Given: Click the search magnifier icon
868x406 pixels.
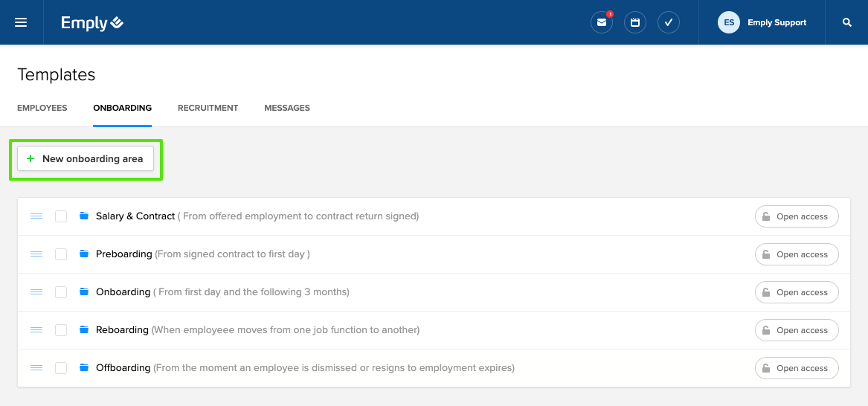Looking at the screenshot, I should (x=846, y=22).
